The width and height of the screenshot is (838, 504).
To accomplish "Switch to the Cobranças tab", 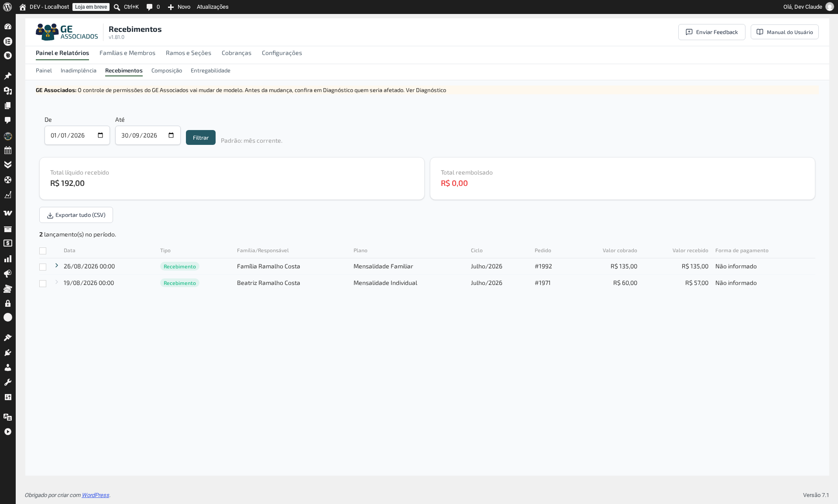I will point(237,53).
